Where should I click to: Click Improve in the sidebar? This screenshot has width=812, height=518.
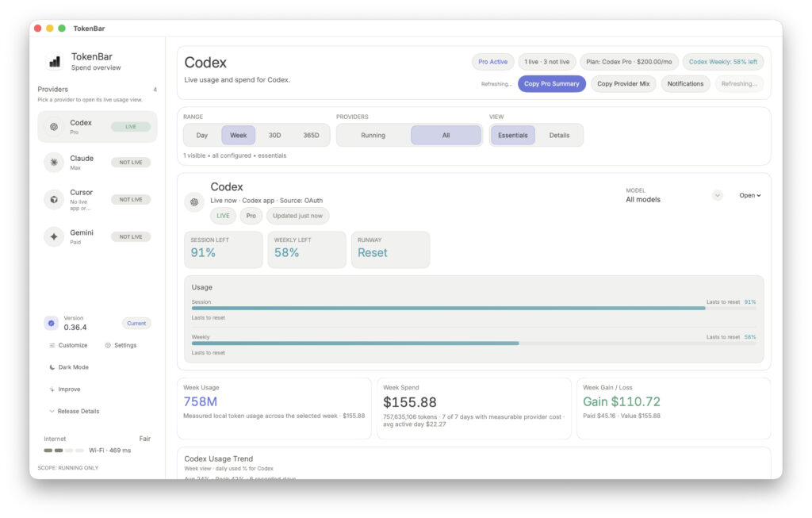pyautogui.click(x=65, y=389)
